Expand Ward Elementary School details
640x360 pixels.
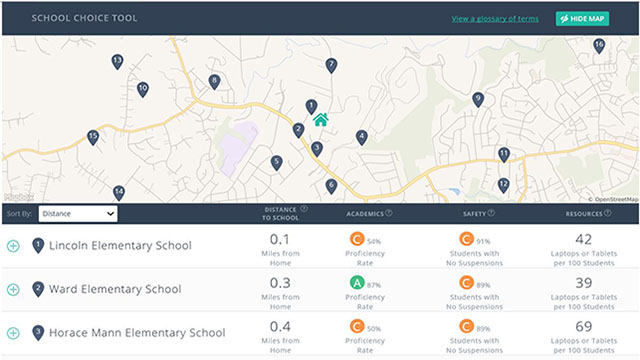click(x=13, y=289)
